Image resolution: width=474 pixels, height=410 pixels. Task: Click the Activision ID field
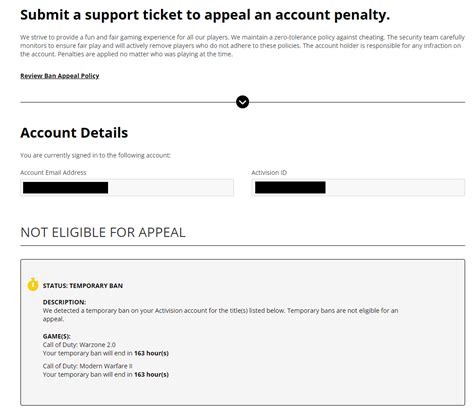(x=358, y=188)
